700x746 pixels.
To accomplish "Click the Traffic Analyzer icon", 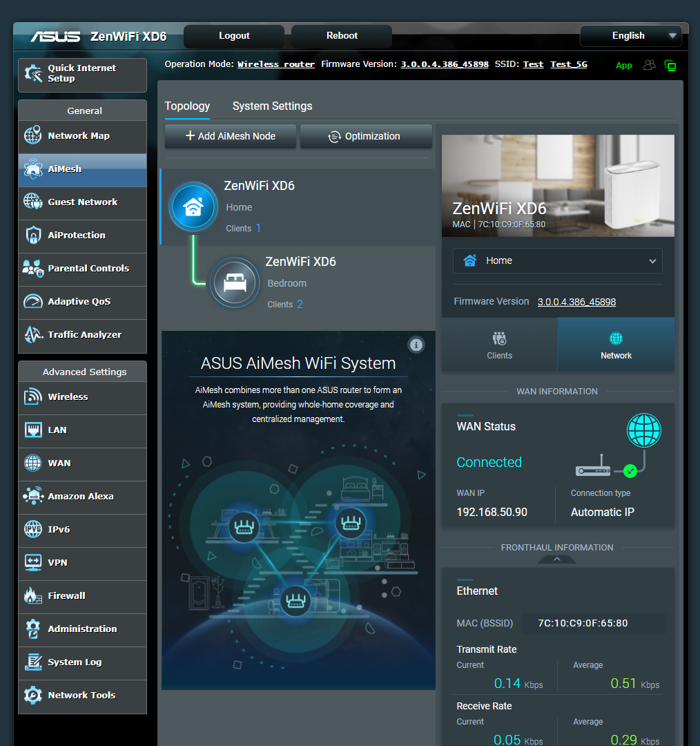I will point(33,334).
